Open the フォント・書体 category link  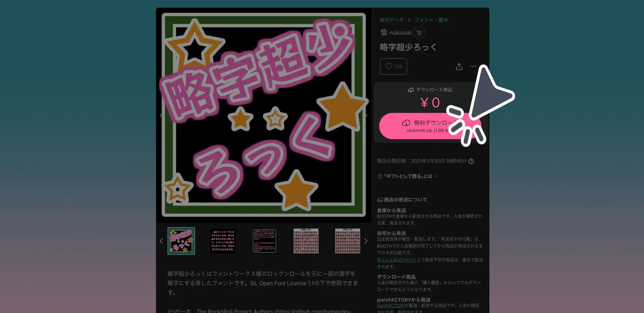(x=431, y=20)
